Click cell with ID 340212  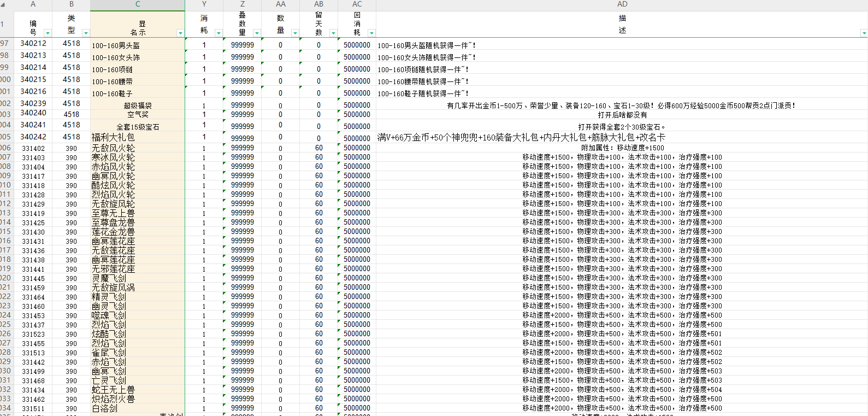point(33,44)
